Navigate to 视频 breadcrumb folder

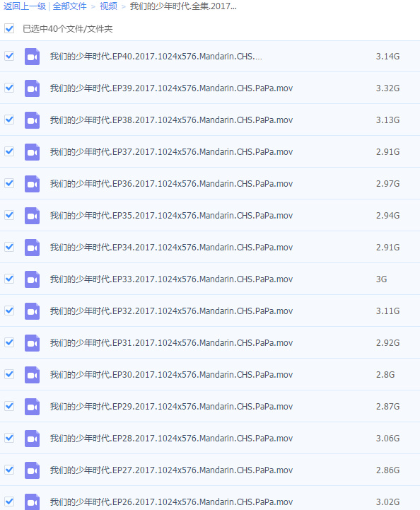click(108, 6)
